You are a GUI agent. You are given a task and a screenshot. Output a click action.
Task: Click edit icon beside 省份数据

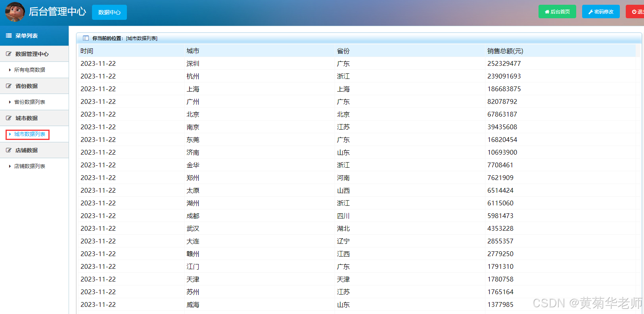click(9, 86)
